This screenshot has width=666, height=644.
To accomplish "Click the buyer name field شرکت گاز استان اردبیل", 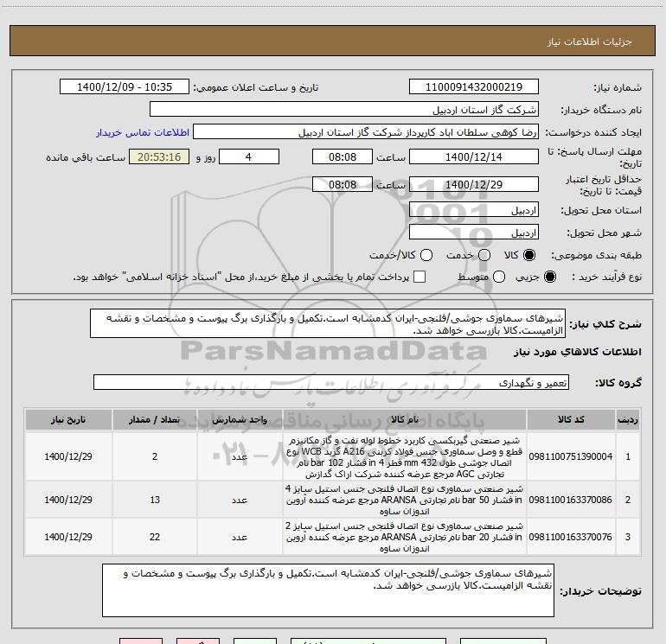I will point(344,110).
